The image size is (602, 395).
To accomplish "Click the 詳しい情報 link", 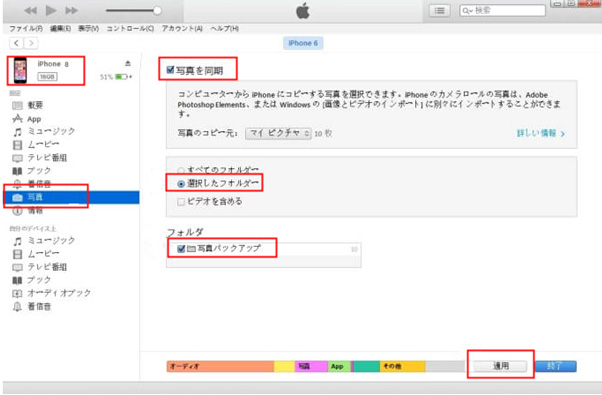I will coord(541,134).
